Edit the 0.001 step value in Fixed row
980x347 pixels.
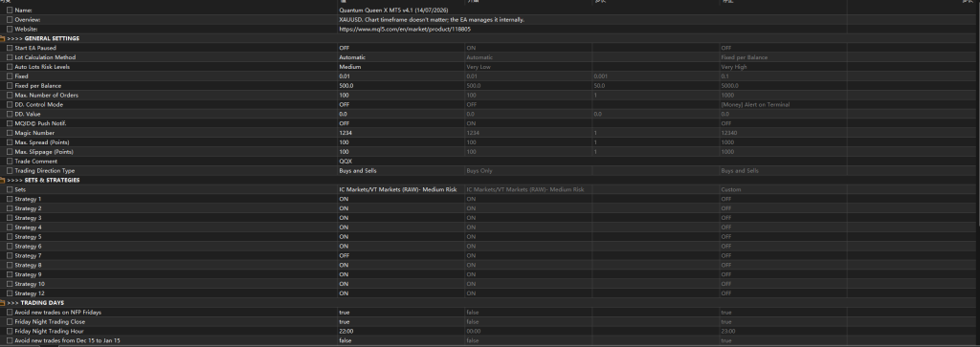[x=601, y=76]
